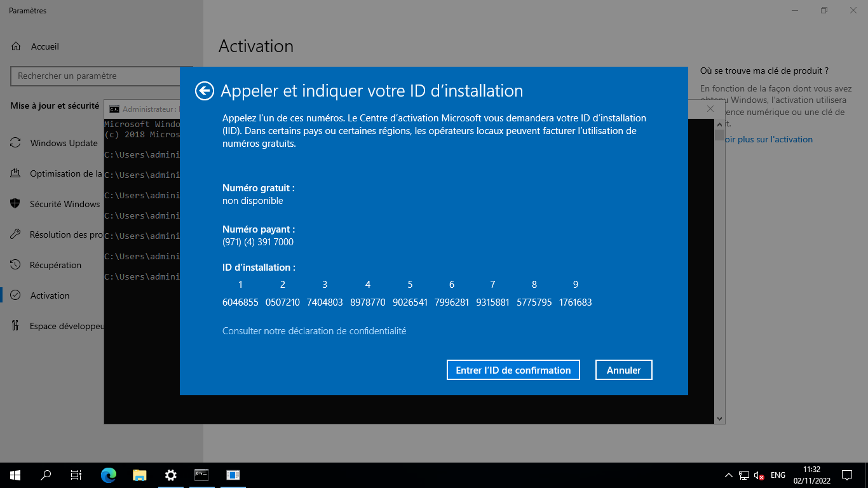Focus the 'Rechercher un paramètre' search box
The image size is (868, 488).
click(102, 76)
